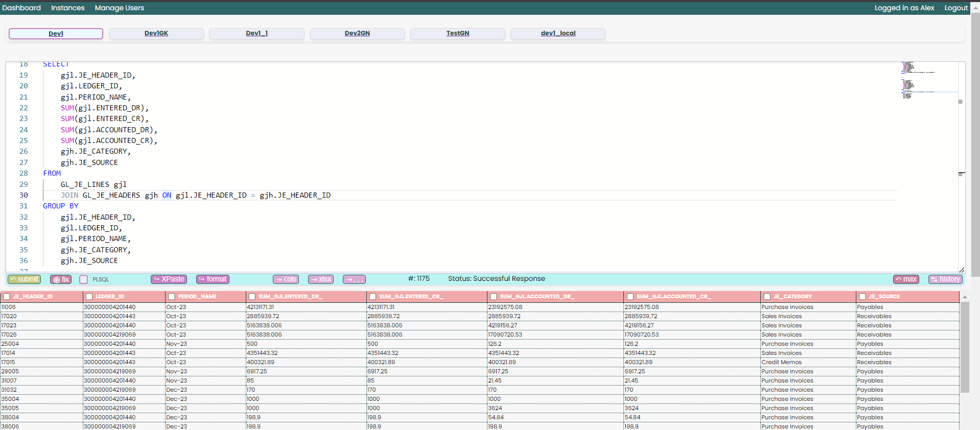The height and width of the screenshot is (430, 980).
Task: Click the 400321.89 entered DR cell
Action: [x=306, y=362]
